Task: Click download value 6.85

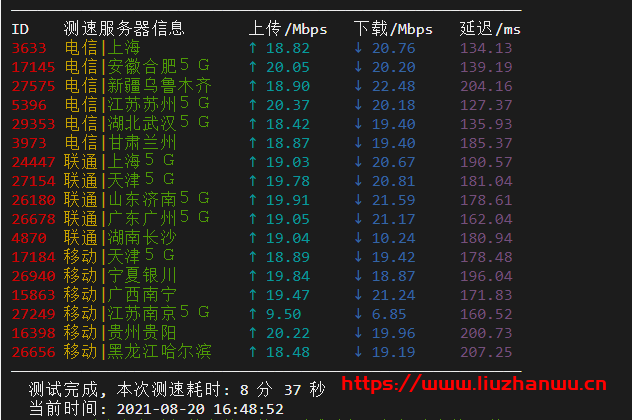Action: [x=389, y=314]
